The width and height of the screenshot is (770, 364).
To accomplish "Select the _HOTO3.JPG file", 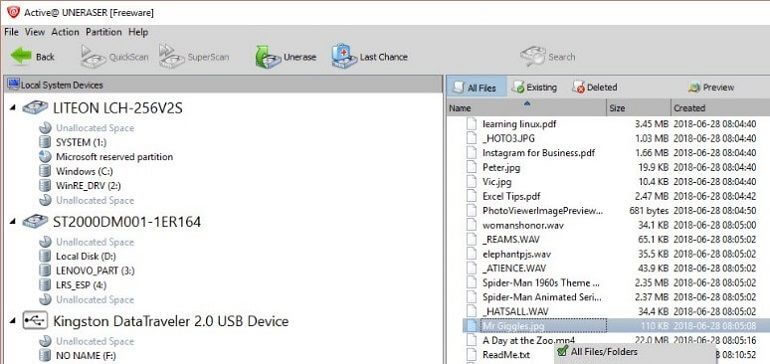I will click(x=508, y=139).
